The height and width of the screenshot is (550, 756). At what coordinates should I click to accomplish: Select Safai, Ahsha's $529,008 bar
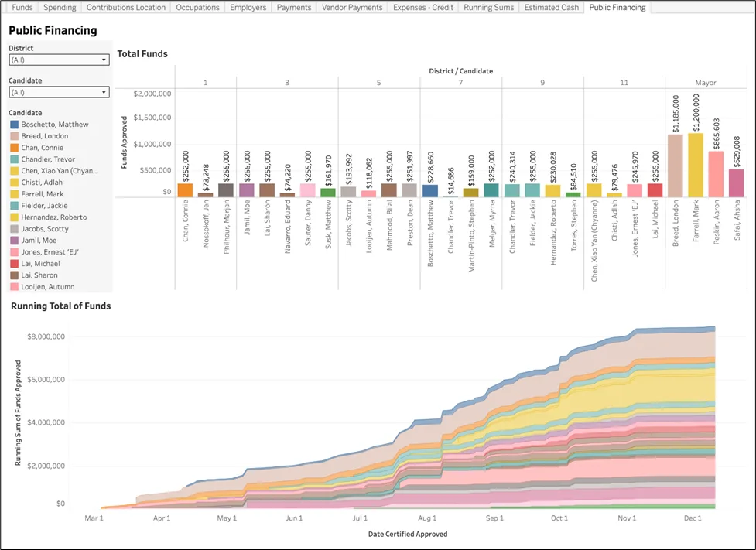pyautogui.click(x=737, y=183)
